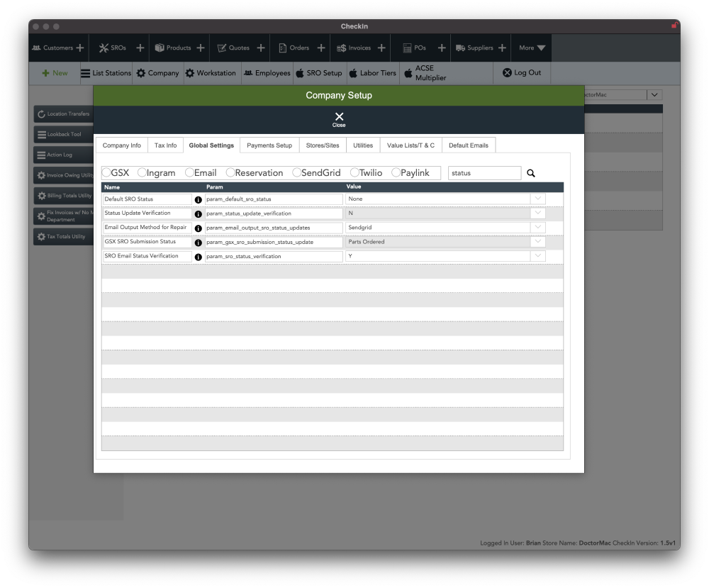Expand the More menu in the top navigation

coord(531,48)
